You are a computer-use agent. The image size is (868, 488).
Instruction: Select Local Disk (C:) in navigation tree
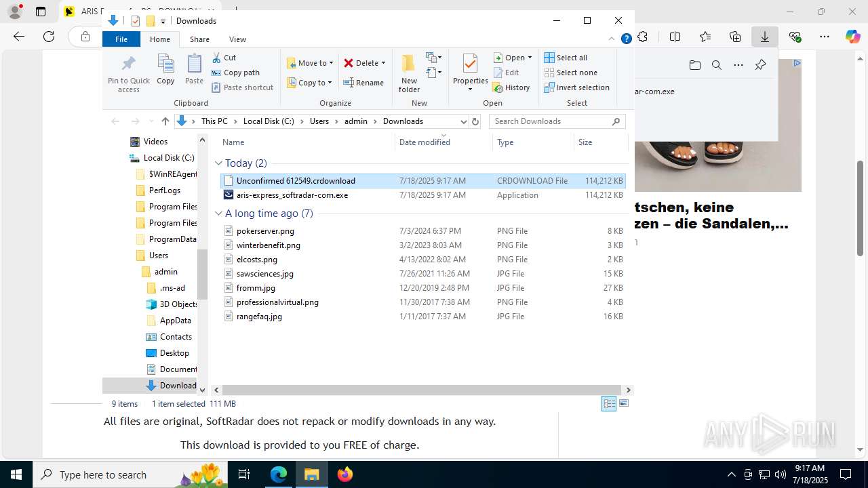tap(169, 158)
